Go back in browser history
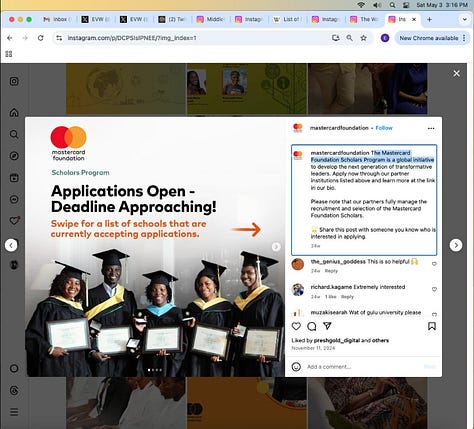 pos(10,38)
